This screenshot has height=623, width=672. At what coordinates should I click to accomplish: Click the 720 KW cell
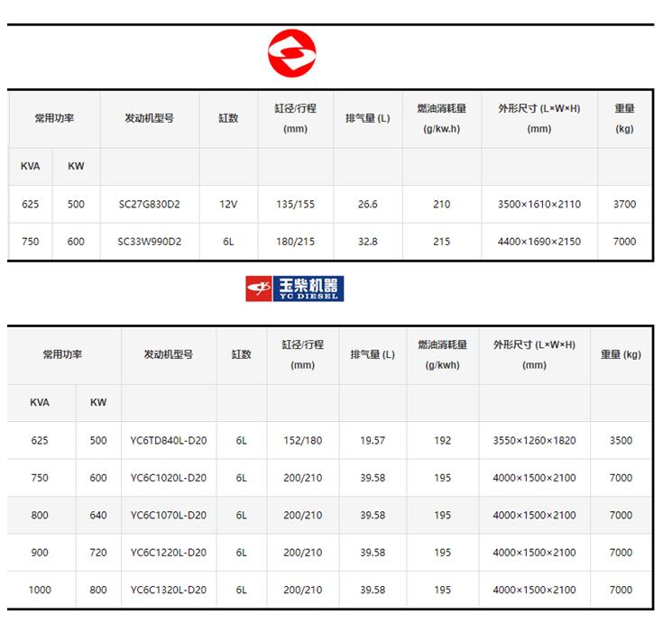tap(98, 553)
